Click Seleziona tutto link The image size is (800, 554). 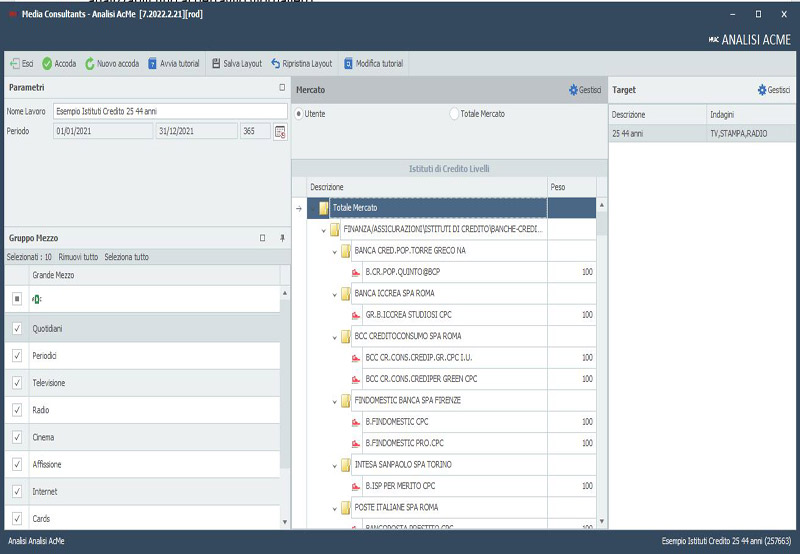pyautogui.click(x=126, y=257)
